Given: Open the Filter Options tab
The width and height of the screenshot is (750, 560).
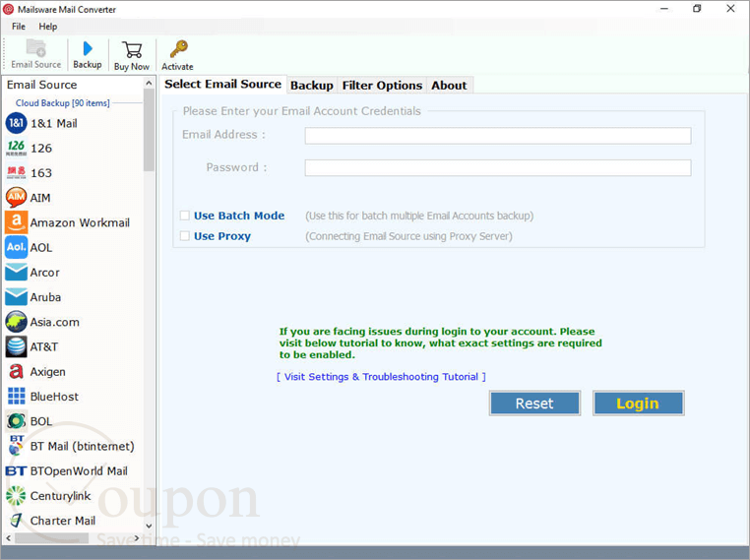Looking at the screenshot, I should point(382,85).
